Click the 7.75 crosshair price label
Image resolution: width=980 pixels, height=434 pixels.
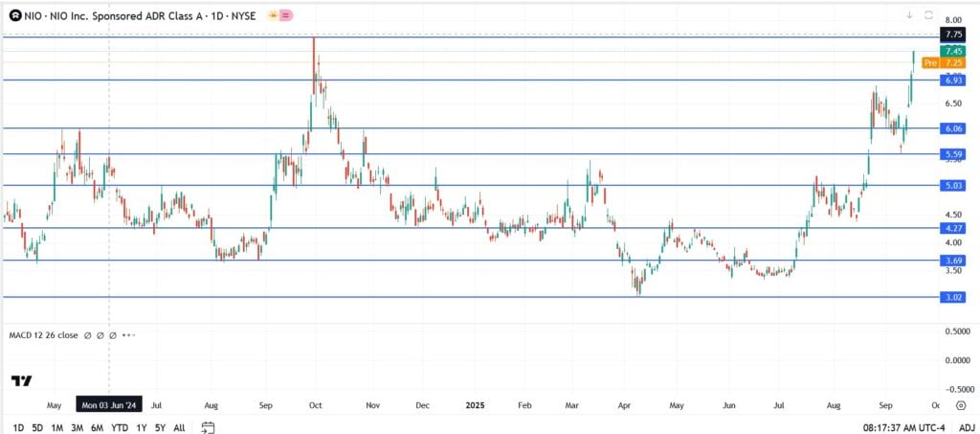953,35
